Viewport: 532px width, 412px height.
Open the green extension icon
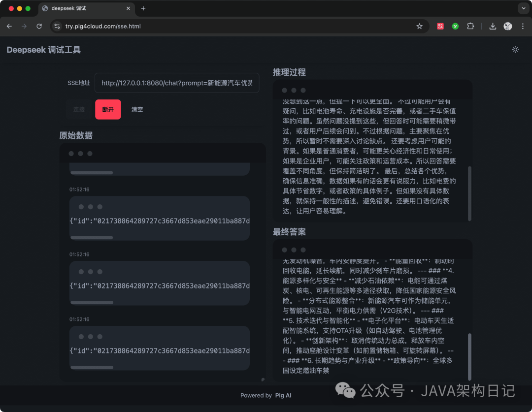click(455, 26)
